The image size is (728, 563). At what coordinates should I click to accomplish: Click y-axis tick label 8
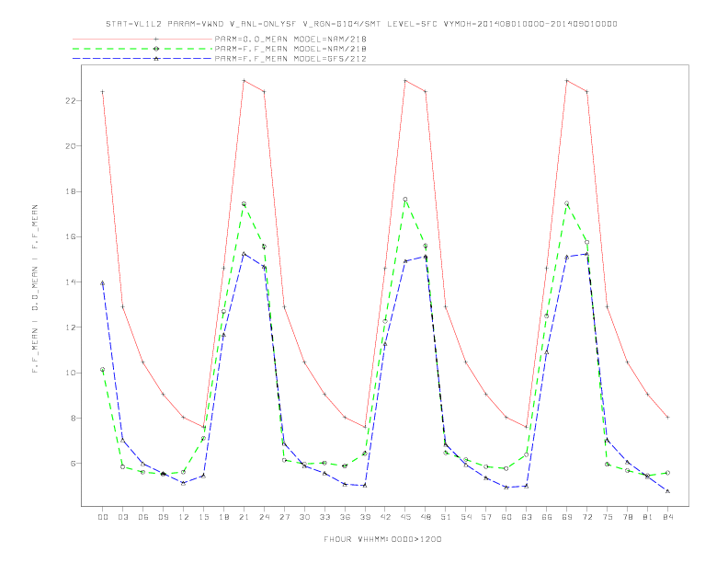coord(73,418)
